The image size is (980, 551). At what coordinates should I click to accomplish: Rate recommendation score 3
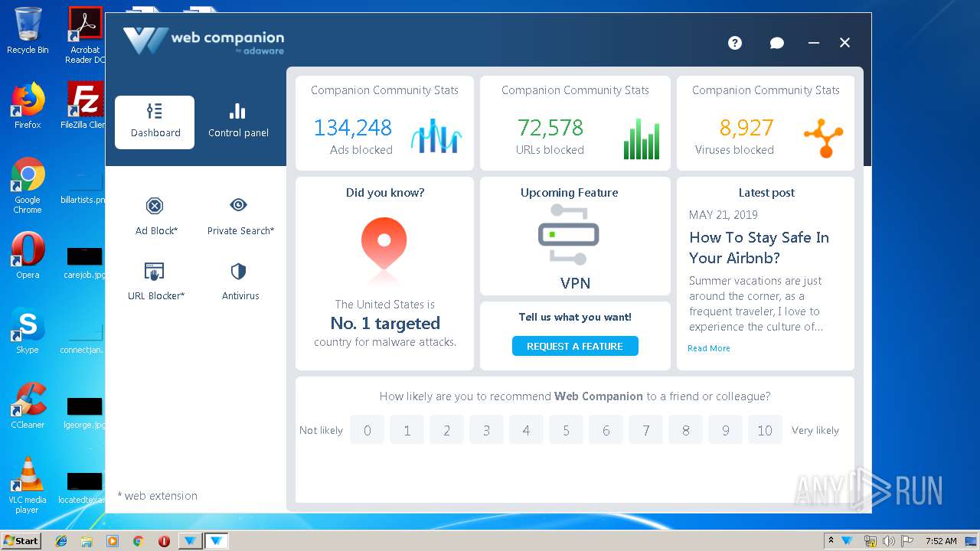(486, 430)
